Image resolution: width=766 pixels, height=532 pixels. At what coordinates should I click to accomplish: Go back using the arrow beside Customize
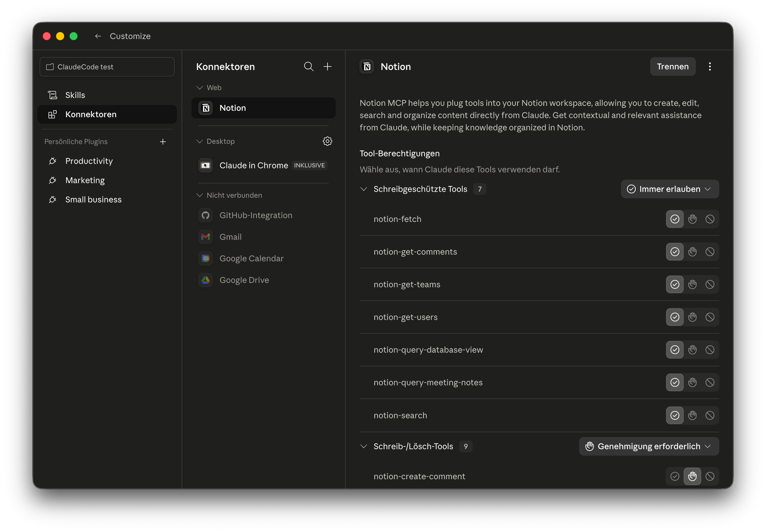pos(98,36)
